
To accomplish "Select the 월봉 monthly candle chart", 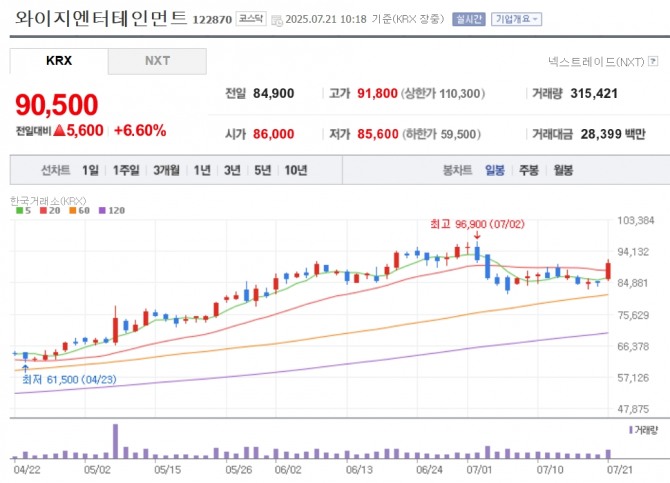I will [x=563, y=170].
